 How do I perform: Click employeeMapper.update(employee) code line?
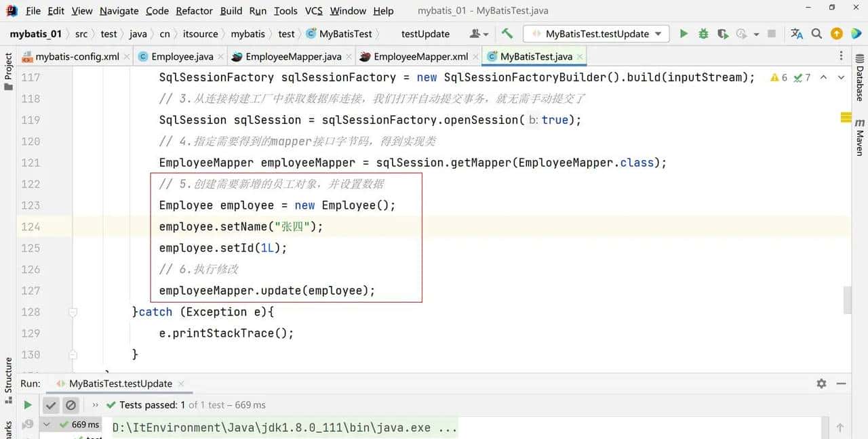point(267,291)
